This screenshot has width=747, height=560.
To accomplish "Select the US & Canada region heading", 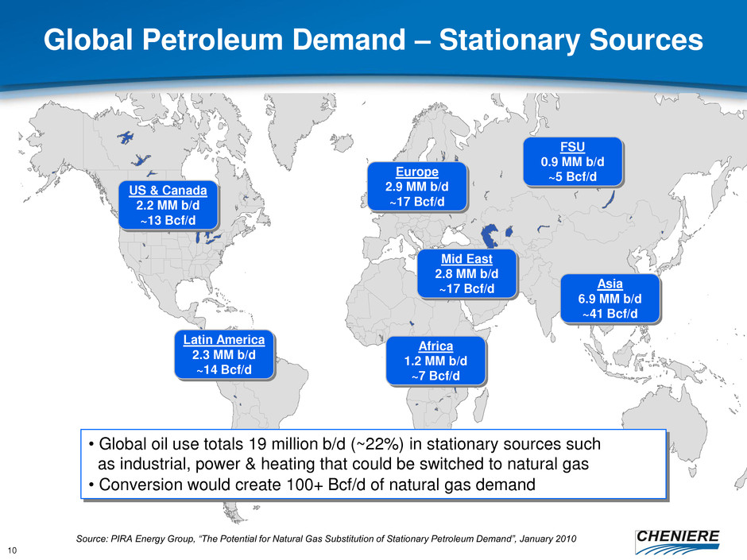I will pos(167,190).
